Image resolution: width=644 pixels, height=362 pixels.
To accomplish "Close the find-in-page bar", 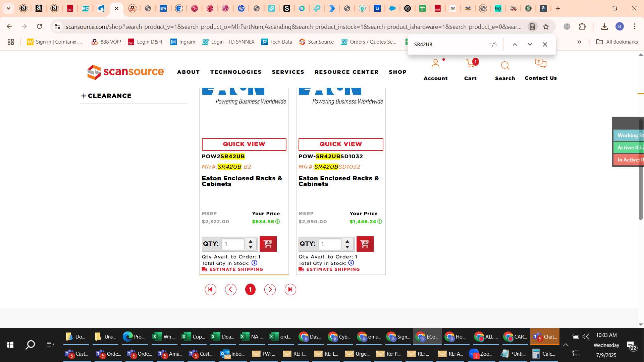I will click(x=545, y=44).
